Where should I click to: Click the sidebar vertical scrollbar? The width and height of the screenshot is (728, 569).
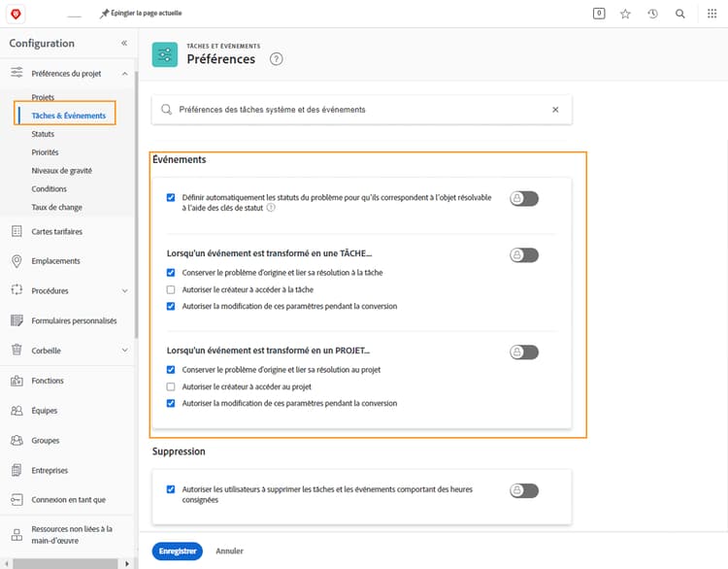[136, 204]
